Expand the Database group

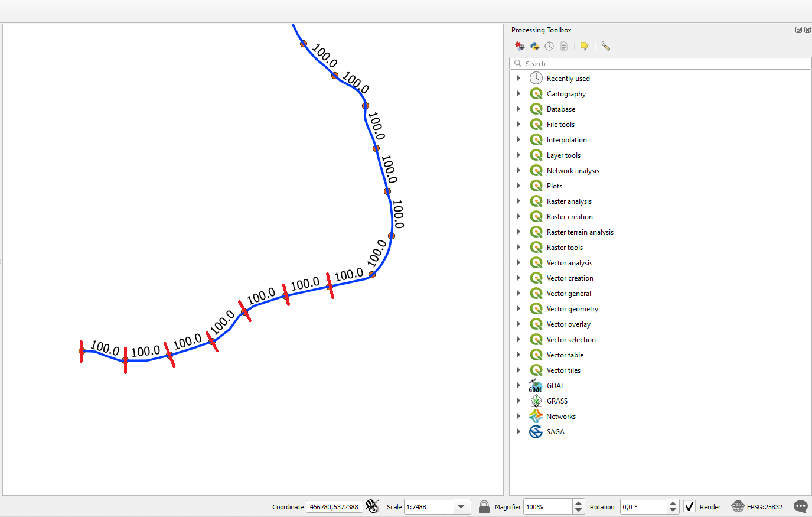click(x=518, y=109)
